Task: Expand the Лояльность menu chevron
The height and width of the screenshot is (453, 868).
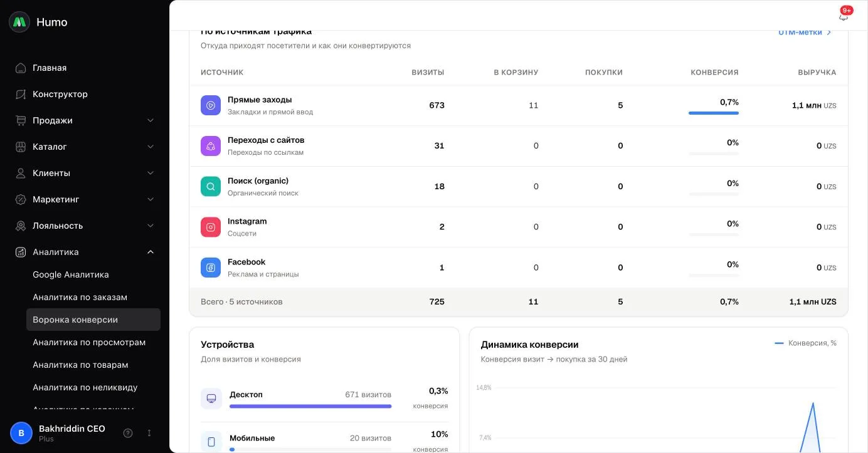Action: [x=151, y=226]
